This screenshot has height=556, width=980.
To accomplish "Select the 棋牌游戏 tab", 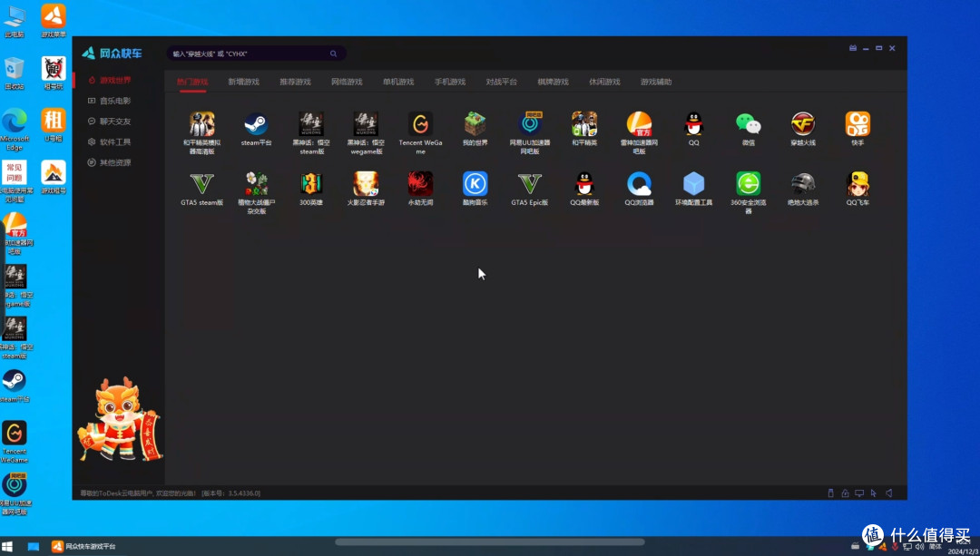I will click(x=554, y=82).
